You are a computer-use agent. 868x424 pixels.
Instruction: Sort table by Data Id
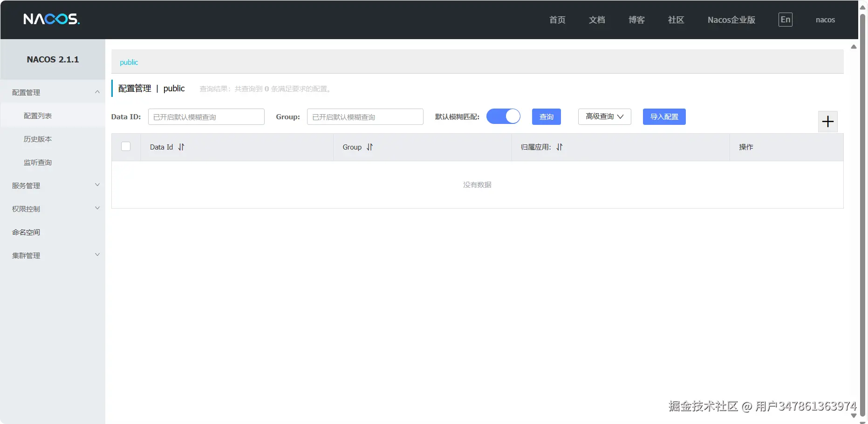[x=181, y=147]
